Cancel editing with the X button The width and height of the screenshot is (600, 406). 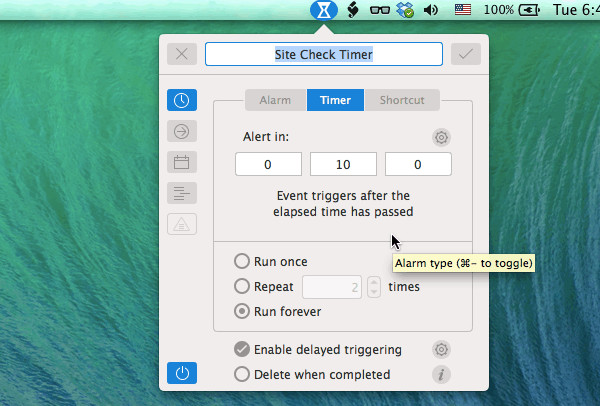coord(182,54)
